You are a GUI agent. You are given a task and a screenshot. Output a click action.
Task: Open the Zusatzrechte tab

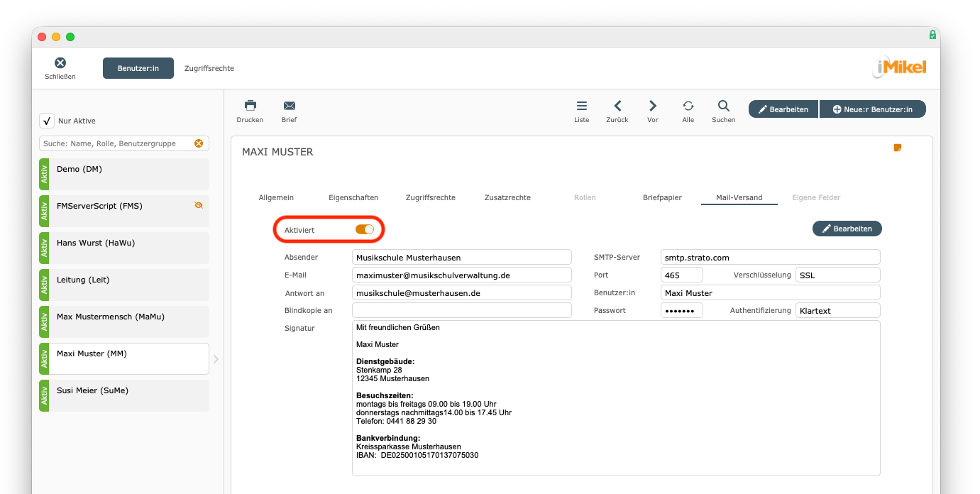[x=507, y=197]
